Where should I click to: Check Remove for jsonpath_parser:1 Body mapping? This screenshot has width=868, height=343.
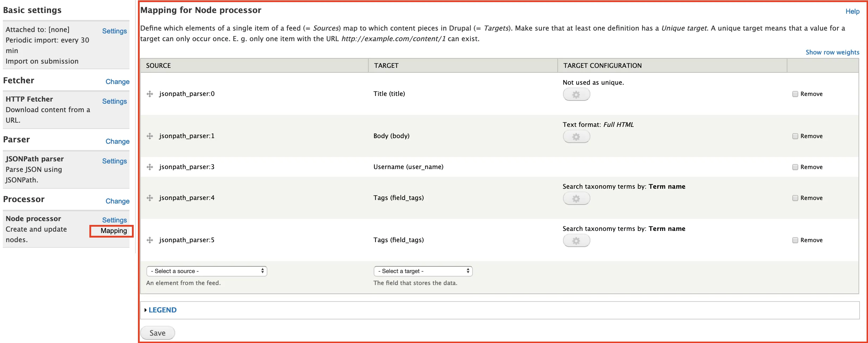pyautogui.click(x=795, y=136)
